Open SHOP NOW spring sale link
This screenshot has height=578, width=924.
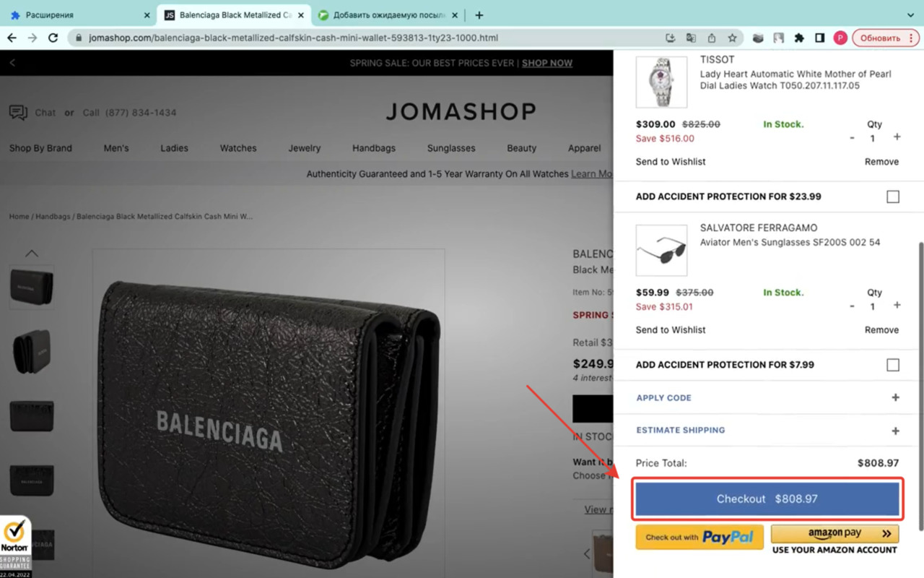pos(546,63)
